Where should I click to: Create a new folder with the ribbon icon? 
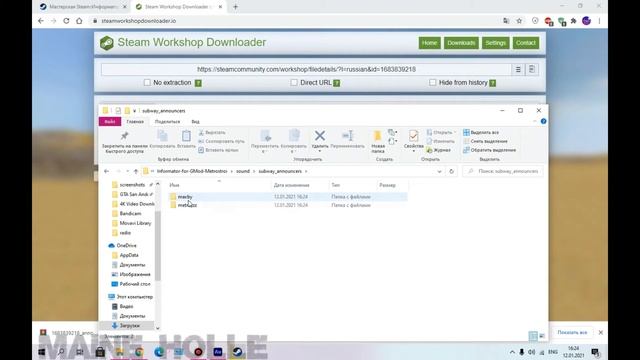click(378, 136)
